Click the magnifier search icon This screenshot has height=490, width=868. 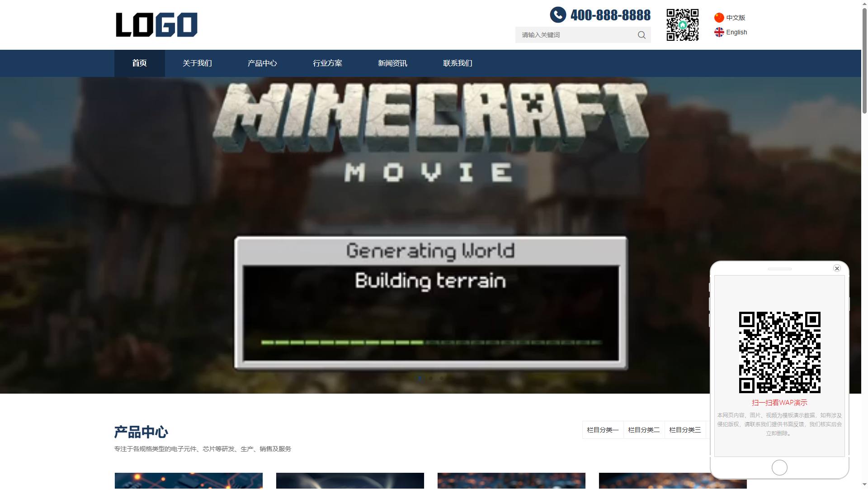[x=642, y=35]
